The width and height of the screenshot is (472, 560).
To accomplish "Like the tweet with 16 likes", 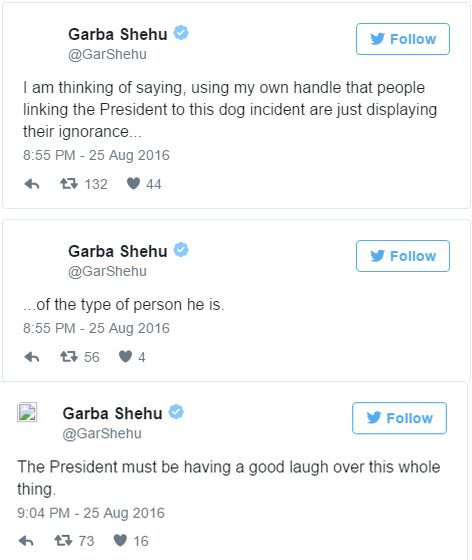I will tap(120, 540).
